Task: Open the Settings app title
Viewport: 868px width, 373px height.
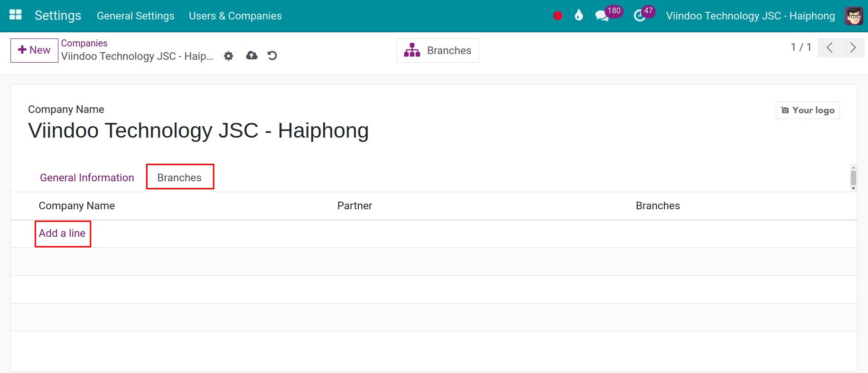Action: click(x=58, y=16)
